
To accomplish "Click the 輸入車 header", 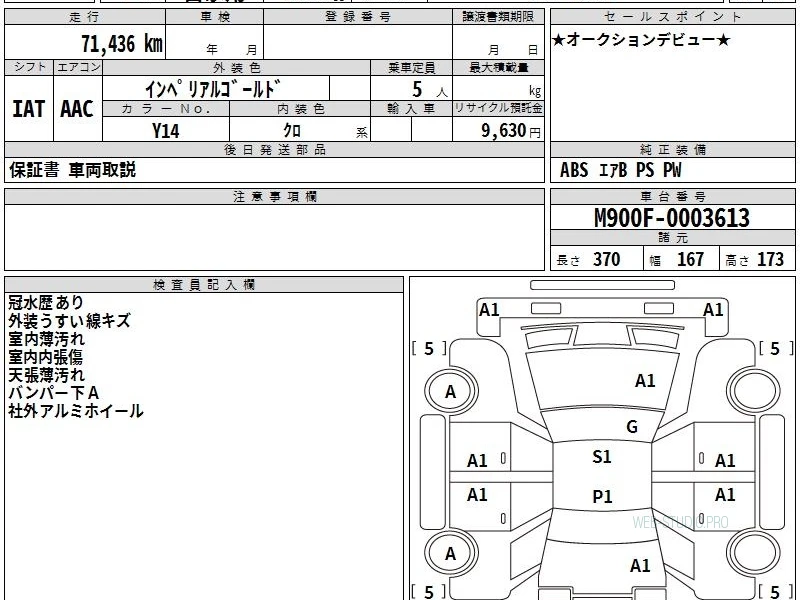I will pos(411,109).
